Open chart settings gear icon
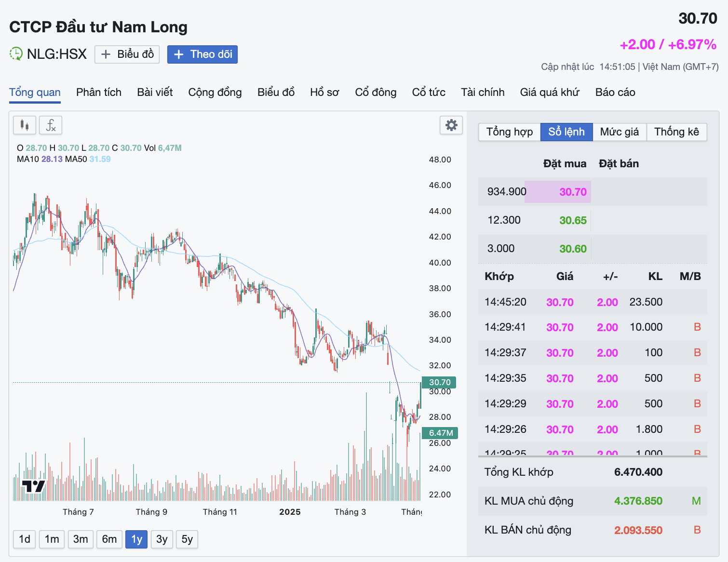The width and height of the screenshot is (728, 562). [451, 125]
